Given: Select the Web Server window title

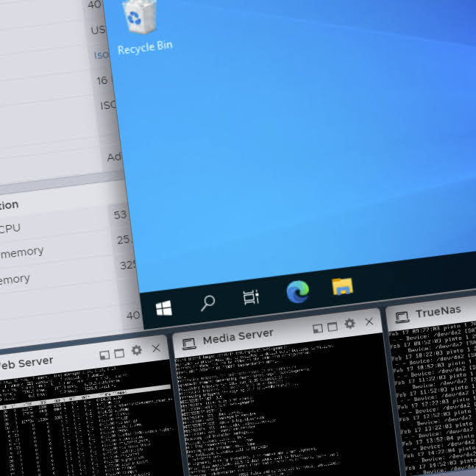Looking at the screenshot, I should 26,363.
